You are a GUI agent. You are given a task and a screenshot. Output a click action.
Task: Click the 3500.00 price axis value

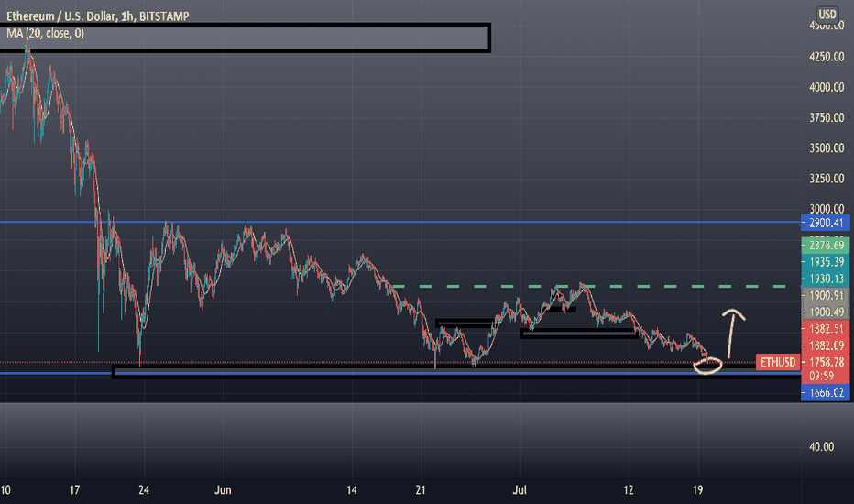click(x=827, y=148)
